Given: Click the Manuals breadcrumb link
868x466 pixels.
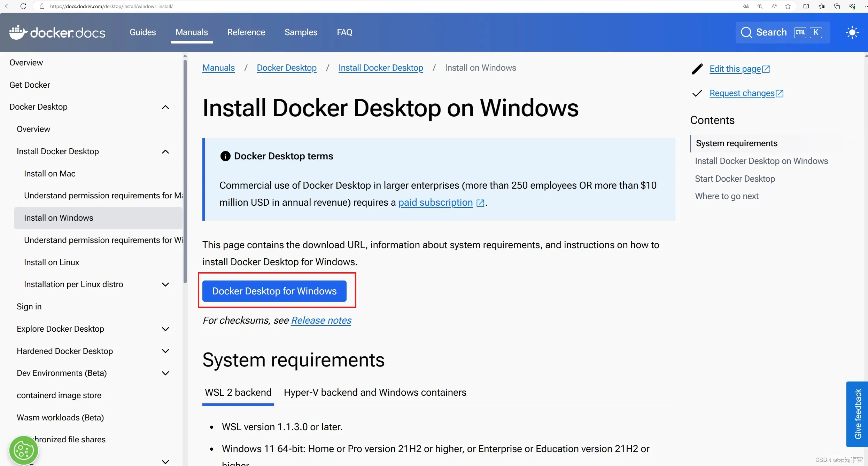Looking at the screenshot, I should tap(219, 68).
